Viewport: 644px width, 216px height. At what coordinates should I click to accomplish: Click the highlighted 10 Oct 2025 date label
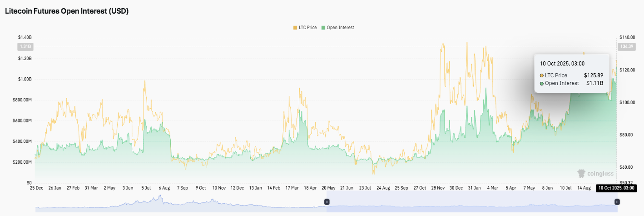(615, 188)
